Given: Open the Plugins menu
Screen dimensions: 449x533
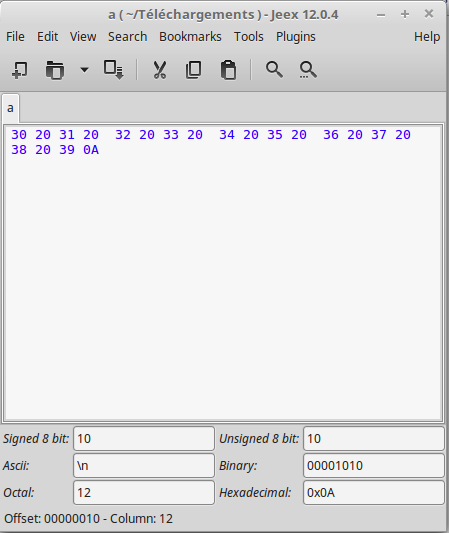Looking at the screenshot, I should click(296, 37).
